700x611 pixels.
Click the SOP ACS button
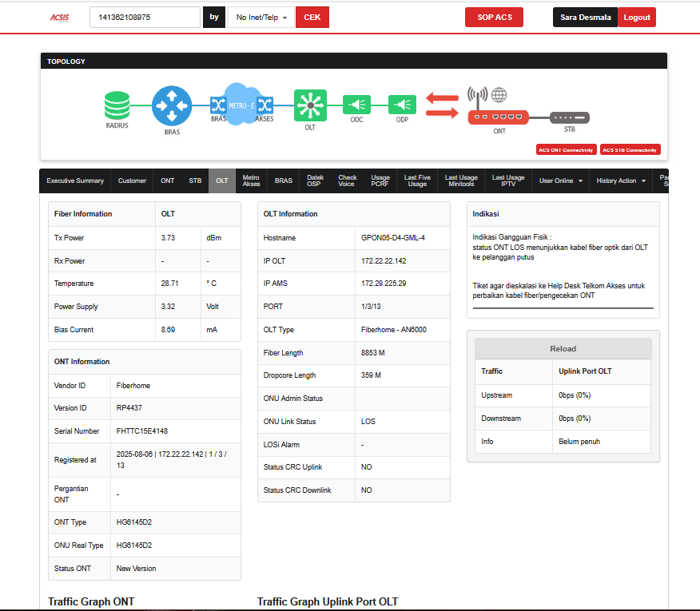click(494, 18)
